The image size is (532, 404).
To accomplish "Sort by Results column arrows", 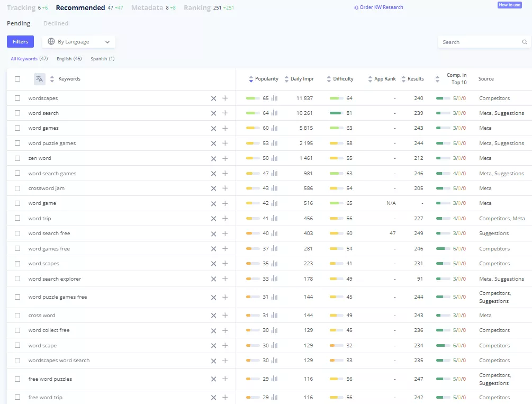I will 403,79.
